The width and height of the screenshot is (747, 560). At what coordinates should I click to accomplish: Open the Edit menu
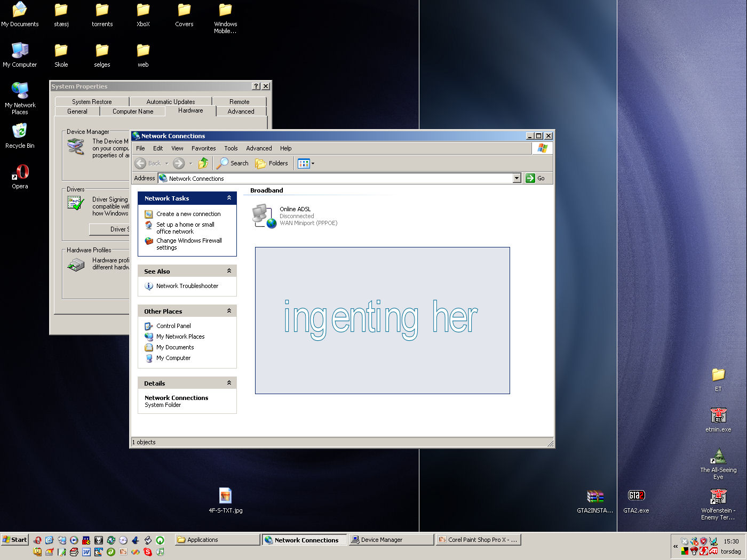pyautogui.click(x=158, y=148)
